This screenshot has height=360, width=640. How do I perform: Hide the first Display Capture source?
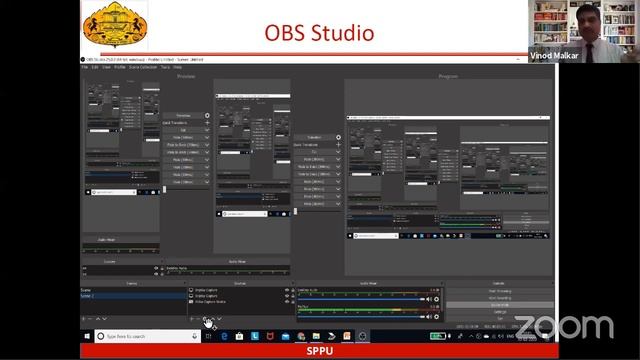(287, 290)
